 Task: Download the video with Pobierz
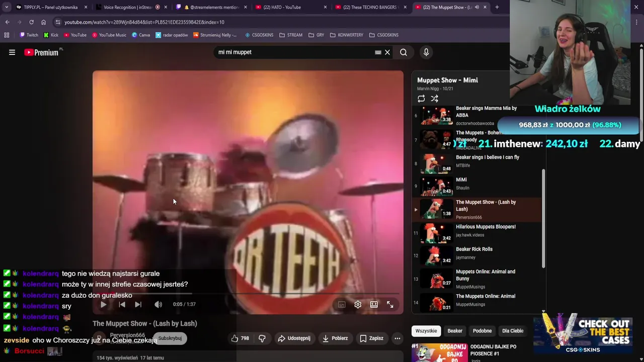point(335,338)
